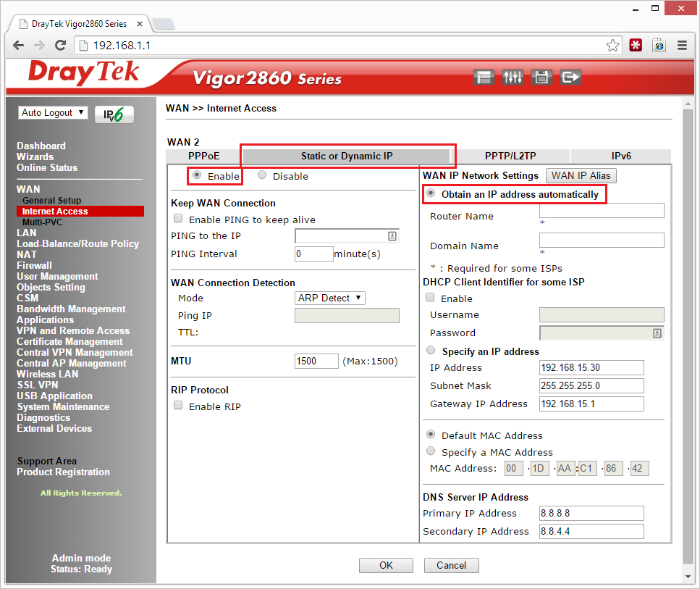The height and width of the screenshot is (589, 700).
Task: Open Multi-PVC sidebar link
Action: tap(43, 222)
